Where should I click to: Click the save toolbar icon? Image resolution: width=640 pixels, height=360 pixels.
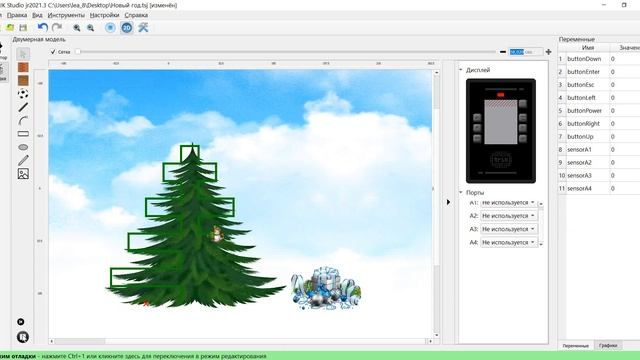[x=23, y=28]
